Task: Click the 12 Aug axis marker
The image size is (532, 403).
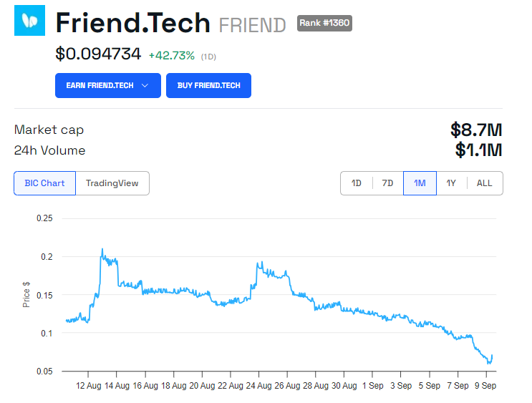Action: (89, 386)
